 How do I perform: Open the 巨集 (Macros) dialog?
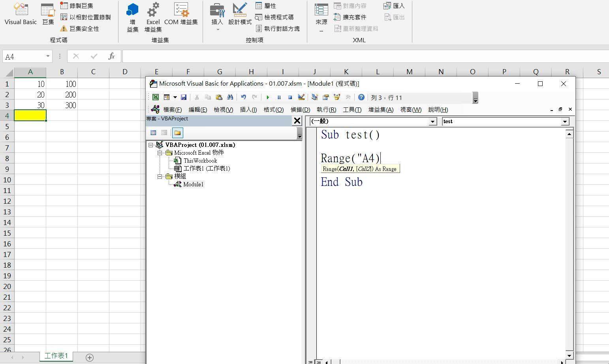(48, 15)
